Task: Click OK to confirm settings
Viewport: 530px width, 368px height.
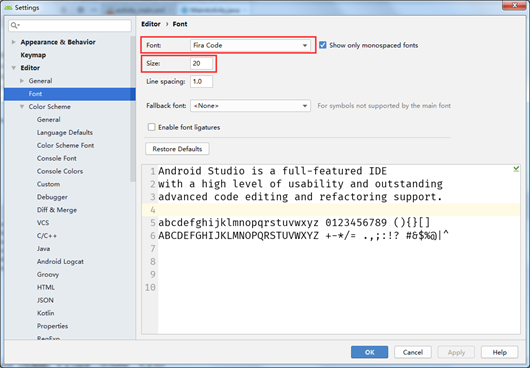Action: coord(369,352)
